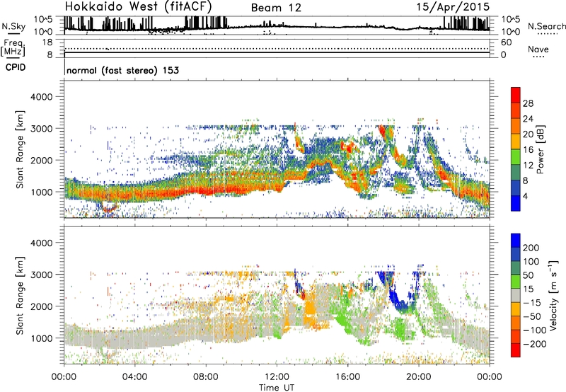Click 'normal (fast stereo) 153' text
This screenshot has width=566, height=392.
point(122,70)
